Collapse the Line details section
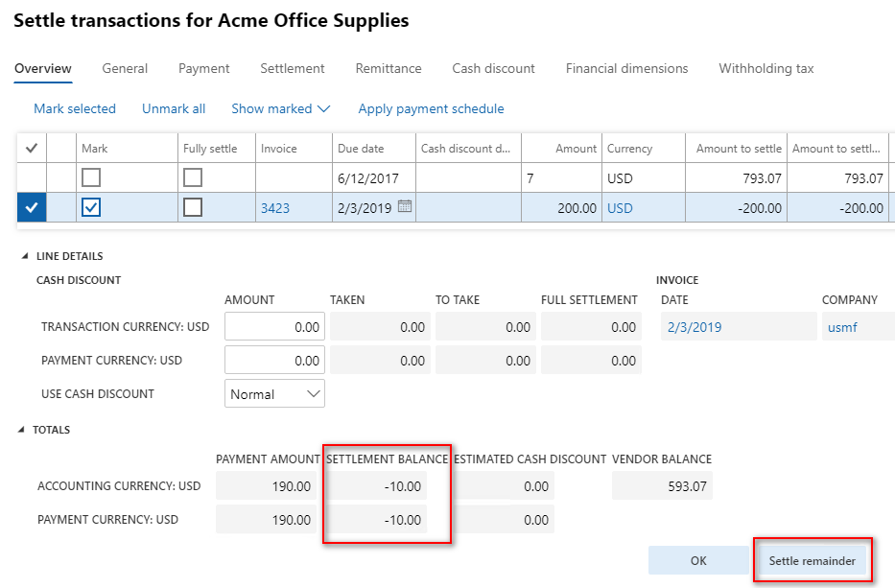Image resolution: width=895 pixels, height=588 pixels. click(x=23, y=257)
